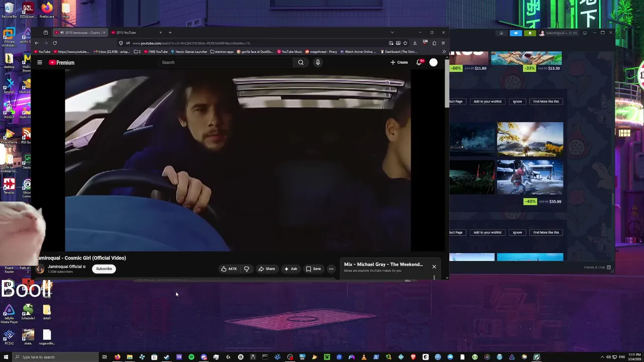Click Steam's upper Find More like this
The image size is (644, 362).
(546, 102)
